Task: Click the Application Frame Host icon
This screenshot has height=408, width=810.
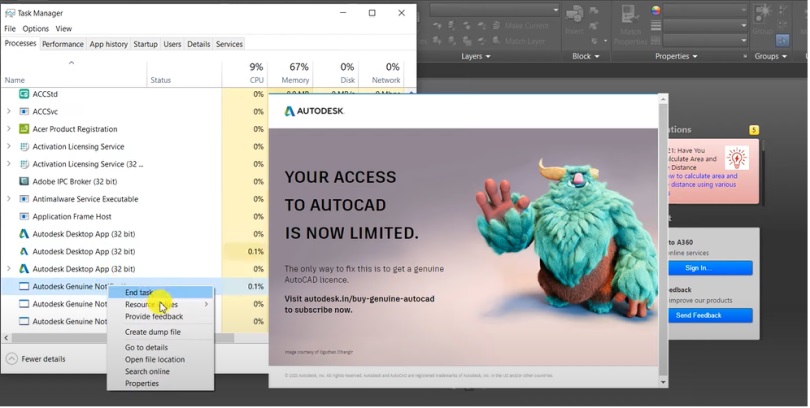Action: tap(24, 216)
